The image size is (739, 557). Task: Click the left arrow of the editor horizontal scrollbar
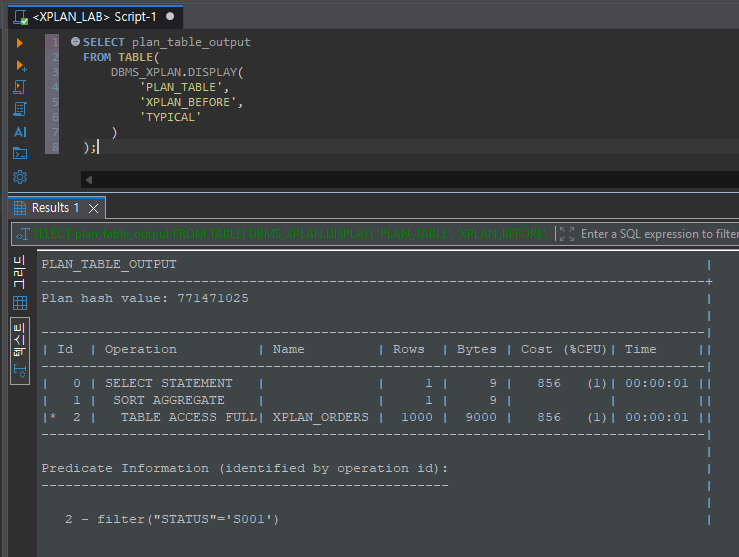coord(89,180)
